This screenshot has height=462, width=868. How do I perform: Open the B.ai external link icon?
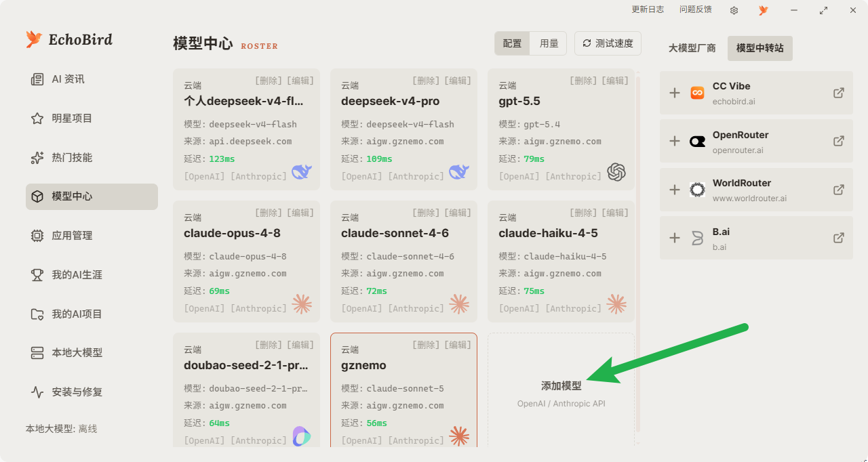(839, 238)
